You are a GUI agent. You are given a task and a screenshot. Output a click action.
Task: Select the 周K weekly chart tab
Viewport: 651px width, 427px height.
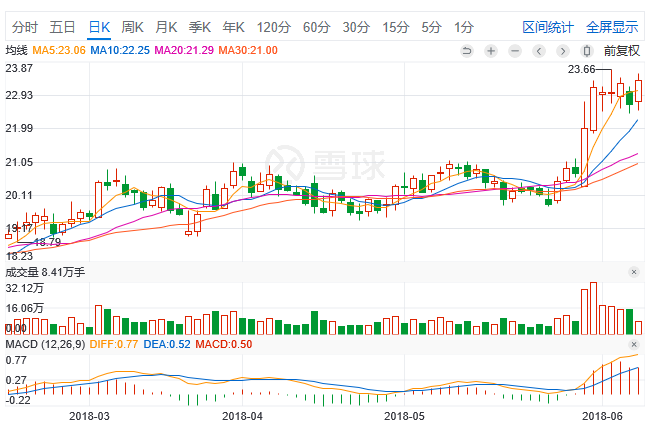click(132, 26)
